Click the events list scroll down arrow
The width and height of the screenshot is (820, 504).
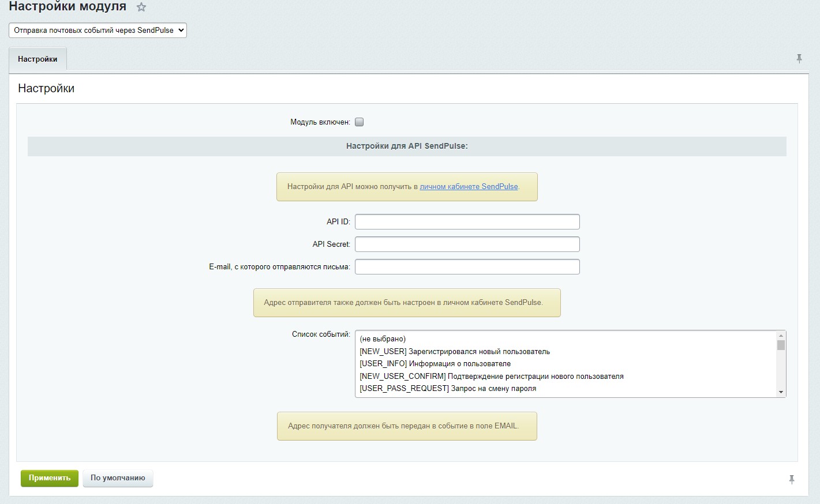(x=781, y=392)
